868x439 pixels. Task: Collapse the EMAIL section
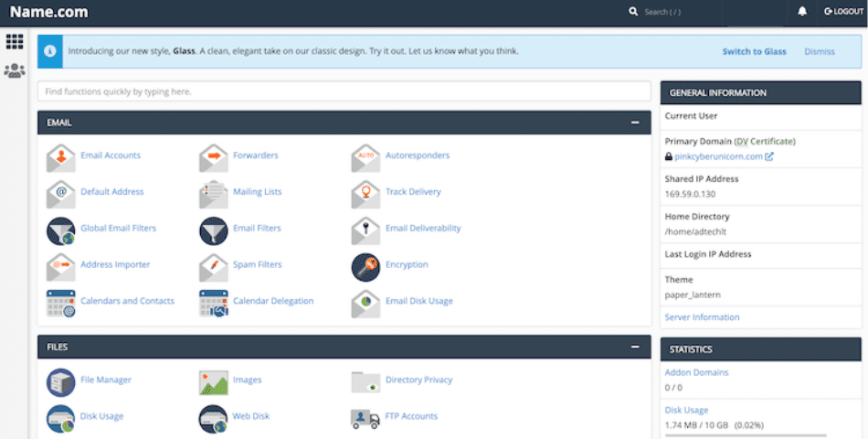(x=634, y=123)
